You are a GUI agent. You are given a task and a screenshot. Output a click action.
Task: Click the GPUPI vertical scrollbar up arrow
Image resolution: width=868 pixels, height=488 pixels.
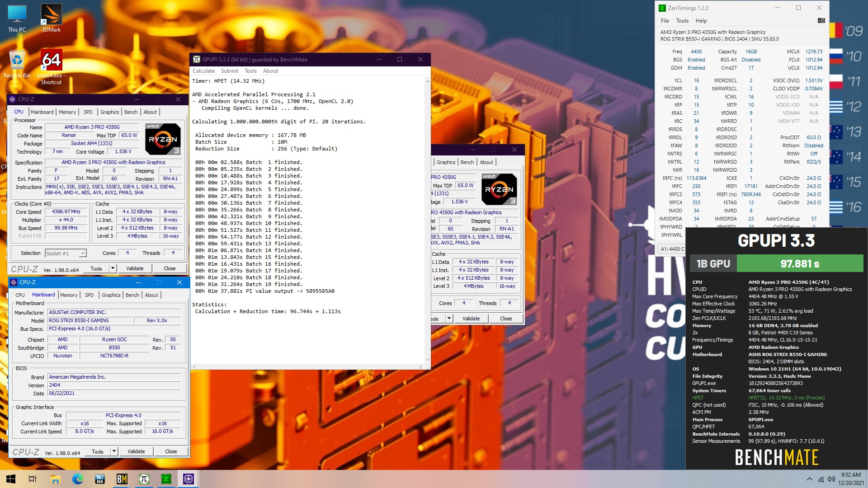(x=427, y=81)
